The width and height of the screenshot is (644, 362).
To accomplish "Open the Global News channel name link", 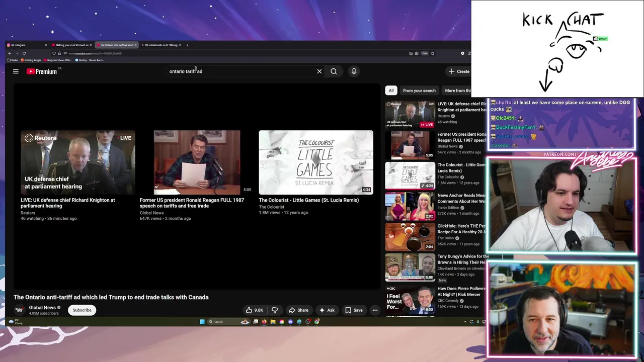I will 42,308.
